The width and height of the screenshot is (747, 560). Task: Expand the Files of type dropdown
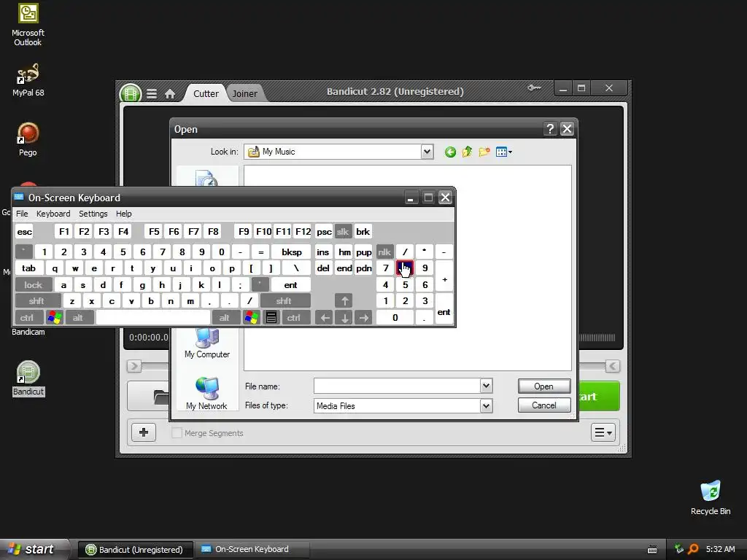(486, 405)
